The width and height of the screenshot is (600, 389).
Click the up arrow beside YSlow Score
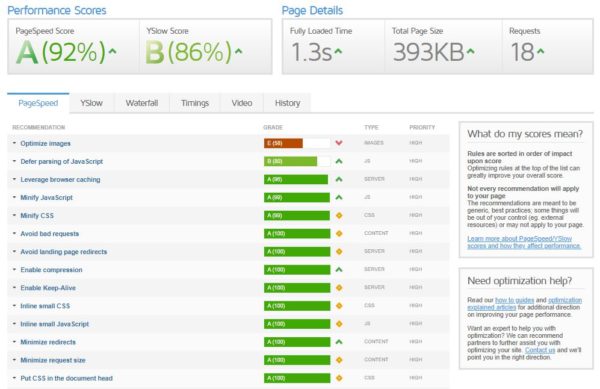238,50
